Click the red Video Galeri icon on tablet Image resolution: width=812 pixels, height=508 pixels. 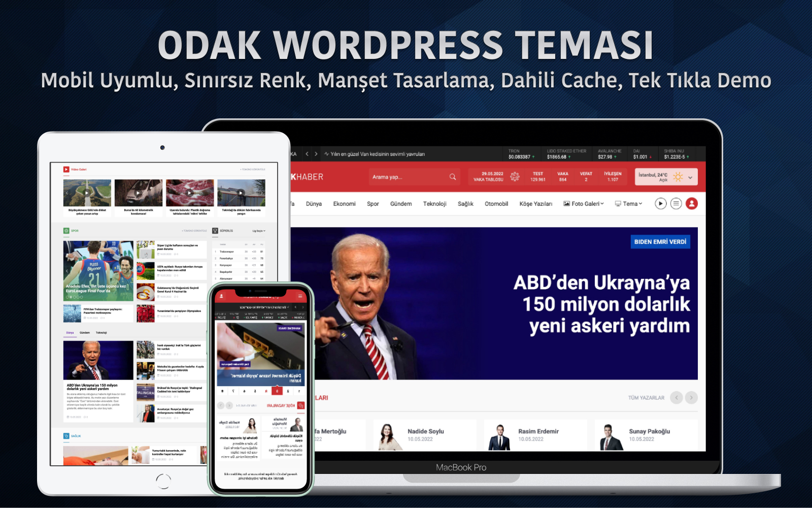pos(66,170)
